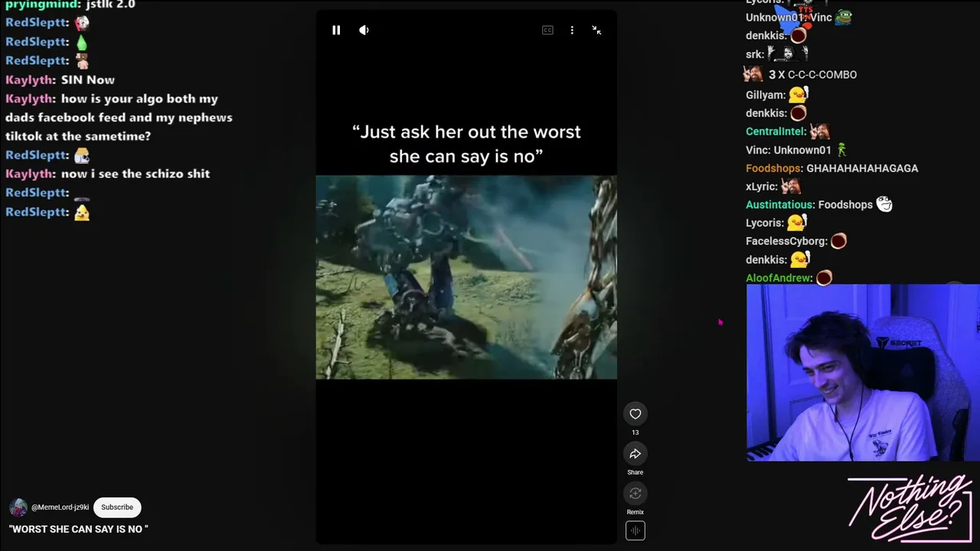Image resolution: width=980 pixels, height=551 pixels.
Task: Click the username "AloofAndrew" in chat
Action: pos(779,278)
